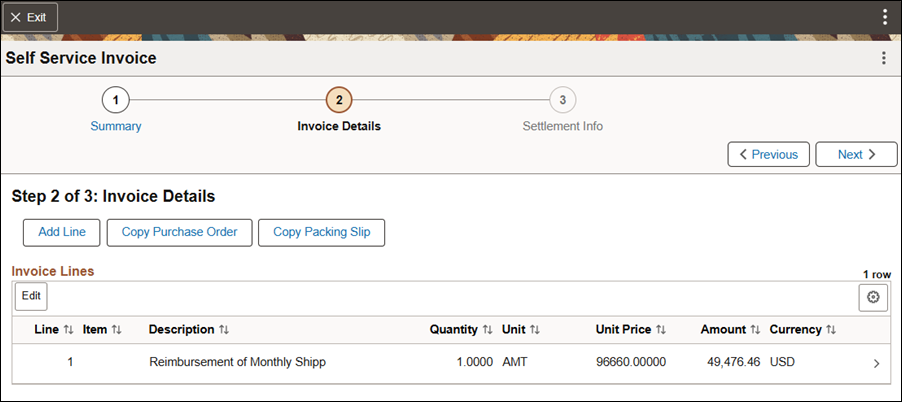Go to step 1 circle
902x402 pixels.
[116, 100]
